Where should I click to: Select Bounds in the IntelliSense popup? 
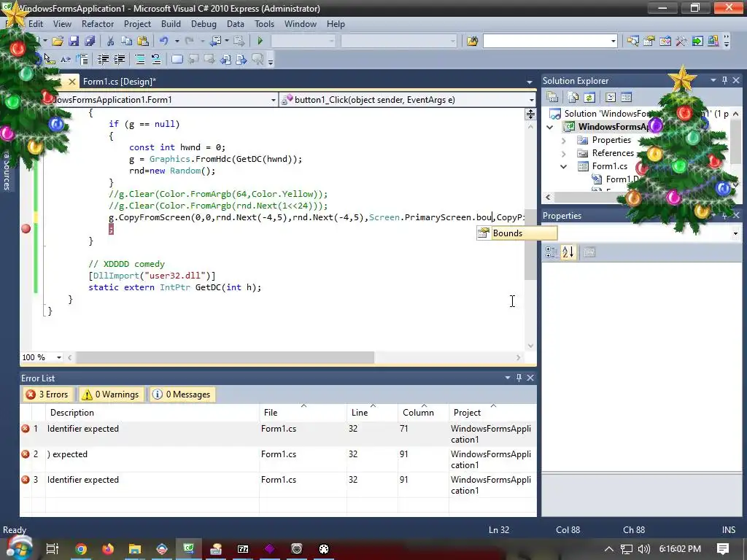[x=517, y=233]
